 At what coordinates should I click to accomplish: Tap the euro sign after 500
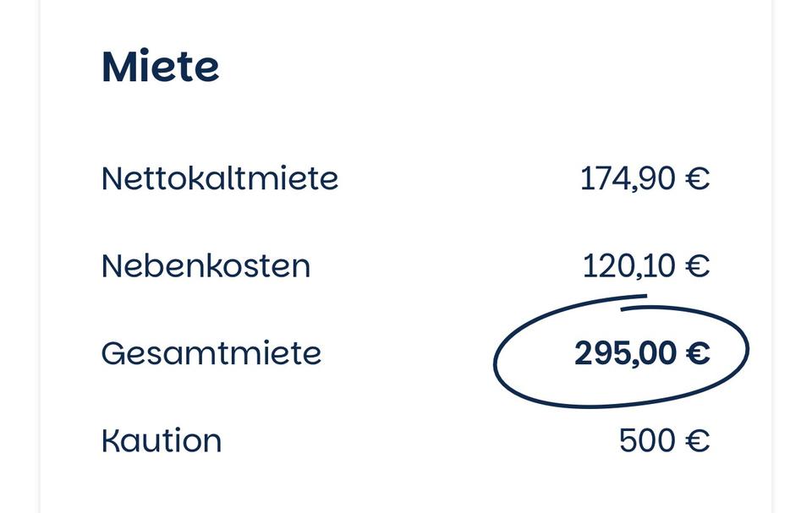click(697, 440)
